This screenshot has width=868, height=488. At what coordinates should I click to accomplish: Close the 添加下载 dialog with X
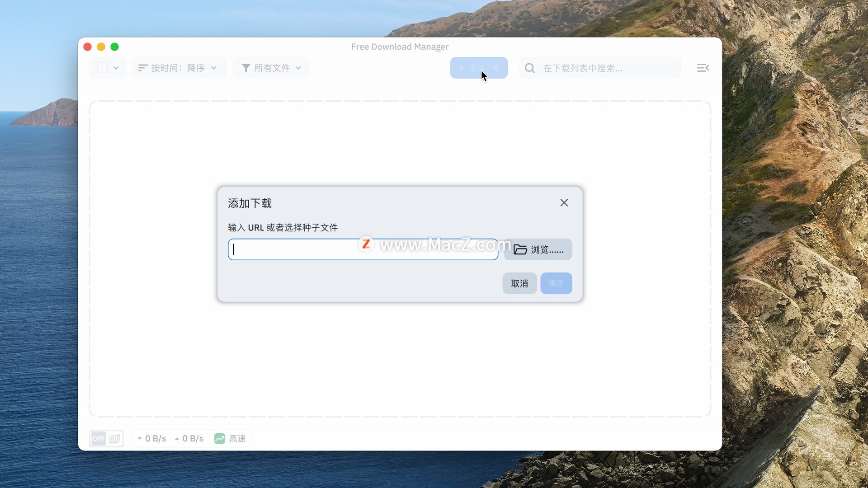coord(564,203)
